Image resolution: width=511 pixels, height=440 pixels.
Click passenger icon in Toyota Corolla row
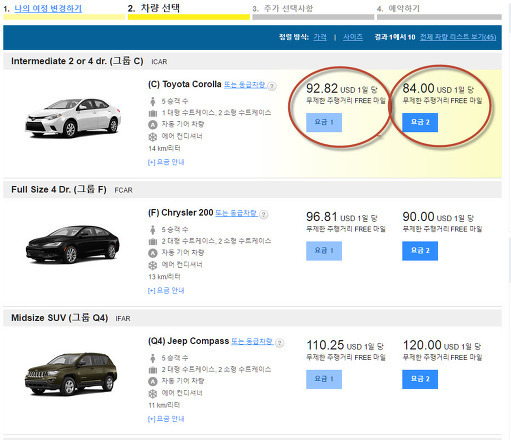(153, 101)
